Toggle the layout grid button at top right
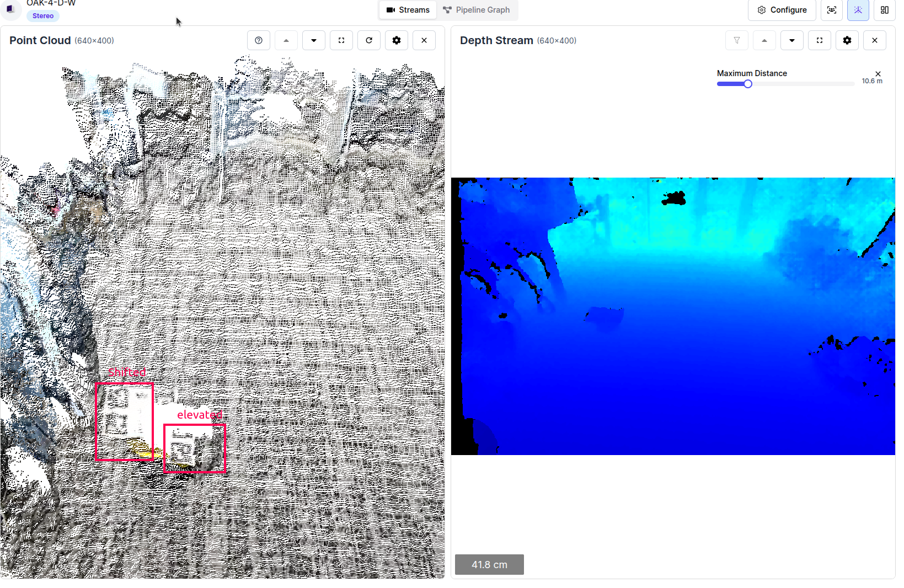904x588 pixels. (x=885, y=10)
